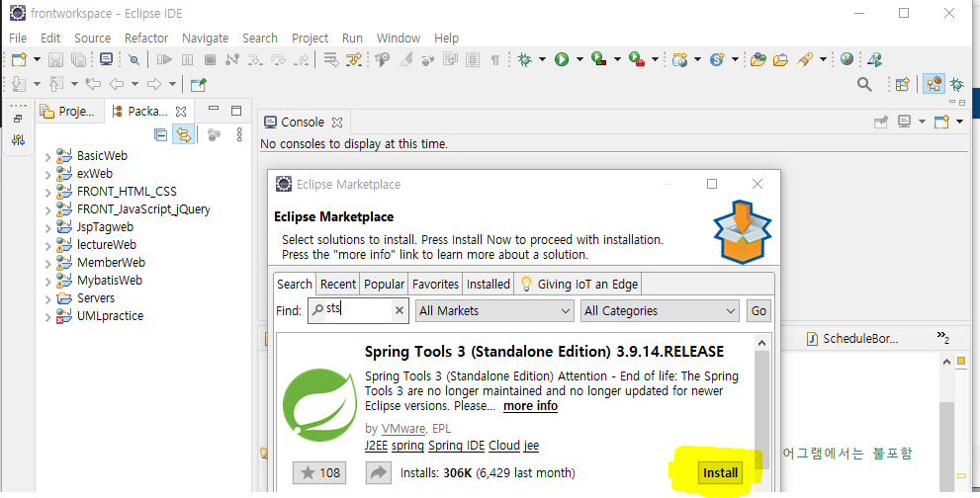Click Collapse All in Package Explorer
The height and width of the screenshot is (498, 980).
click(x=160, y=134)
